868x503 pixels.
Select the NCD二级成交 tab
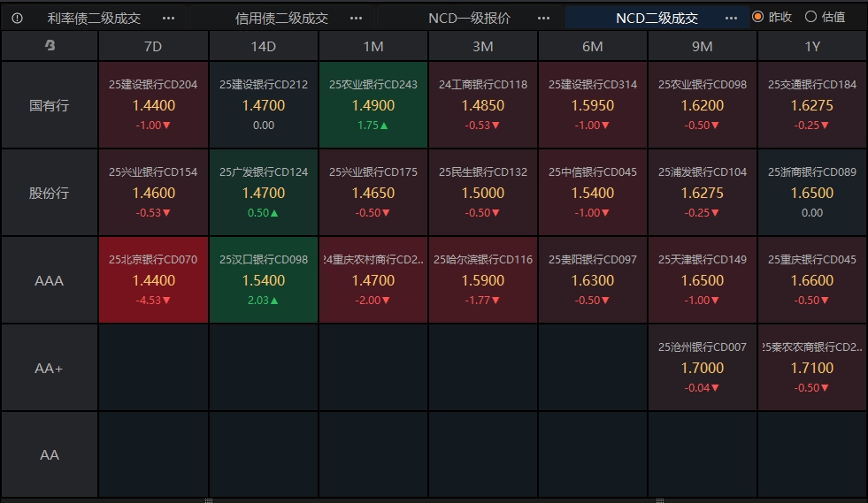[x=657, y=19]
